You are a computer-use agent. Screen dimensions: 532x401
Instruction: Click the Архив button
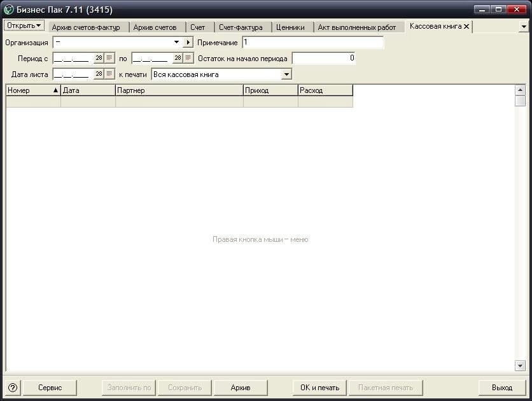coord(241,388)
